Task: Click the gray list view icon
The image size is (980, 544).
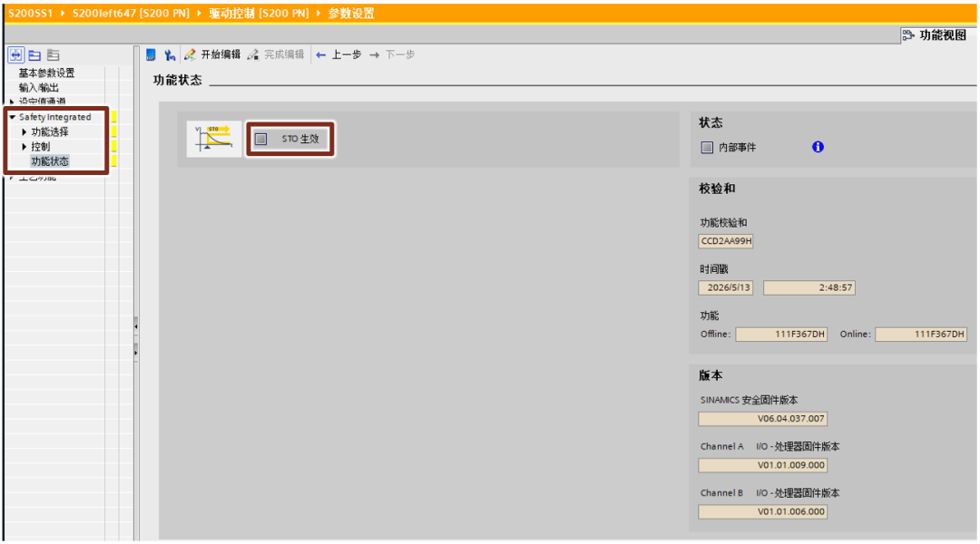Action: click(x=54, y=55)
